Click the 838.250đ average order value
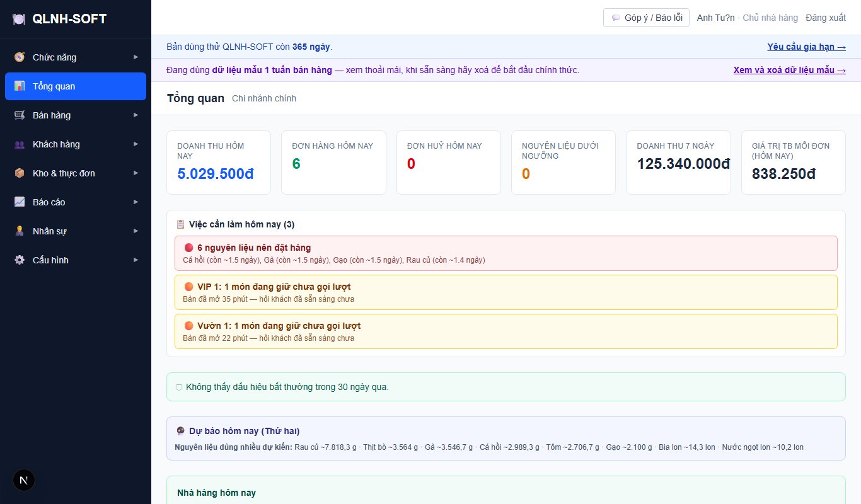This screenshot has width=861, height=504. [x=783, y=174]
